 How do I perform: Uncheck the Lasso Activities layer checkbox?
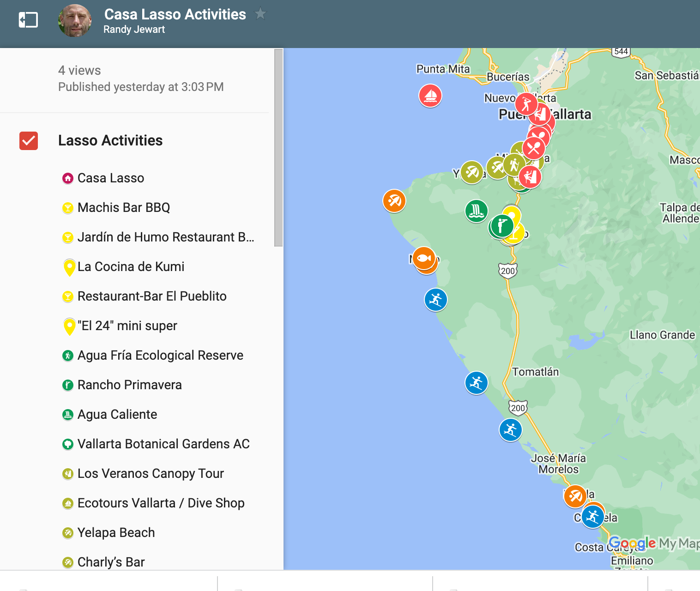[29, 141]
